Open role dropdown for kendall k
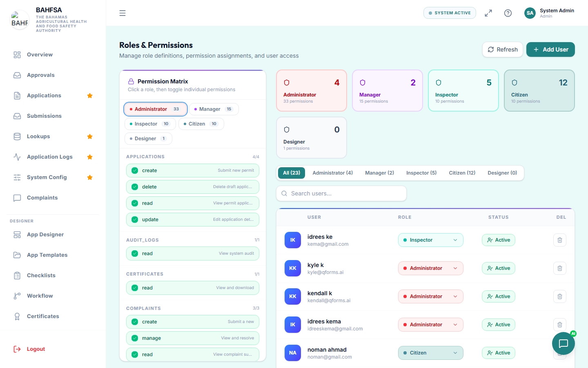Viewport: 588px width, 368px height. point(431,296)
